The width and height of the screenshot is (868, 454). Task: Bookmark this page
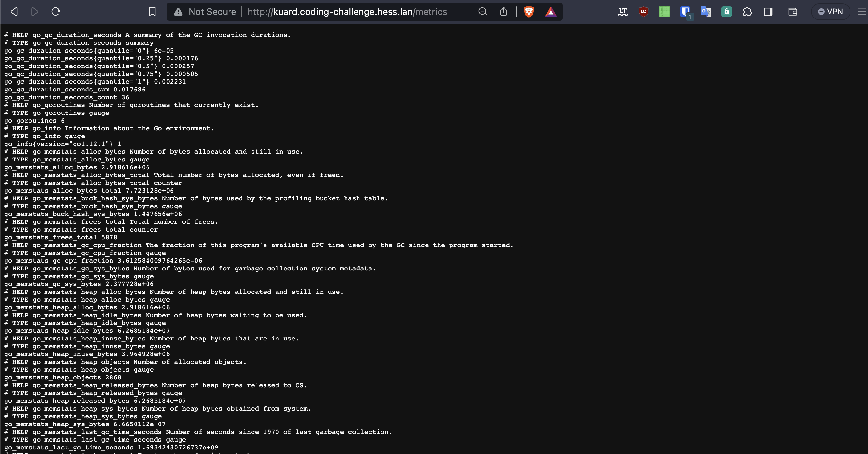pyautogui.click(x=152, y=12)
